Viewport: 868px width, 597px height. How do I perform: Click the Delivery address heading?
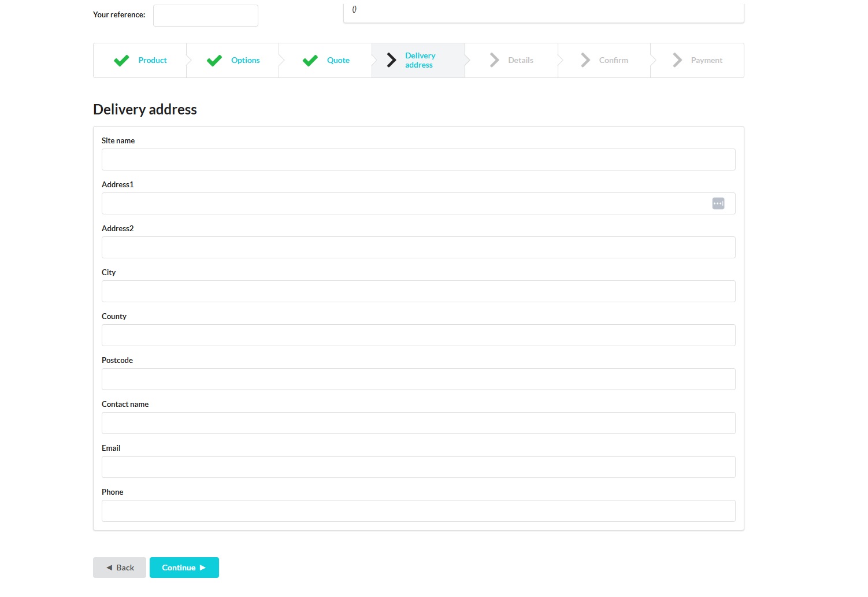click(145, 110)
